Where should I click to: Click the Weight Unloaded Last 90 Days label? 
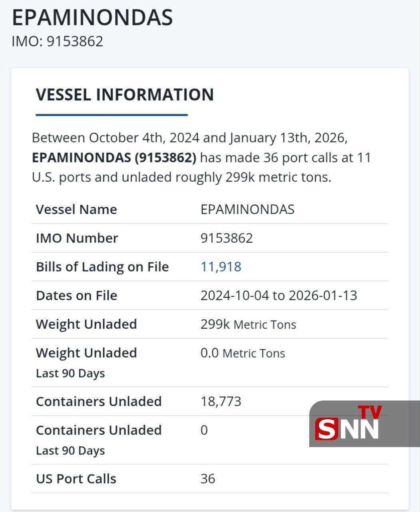86,362
